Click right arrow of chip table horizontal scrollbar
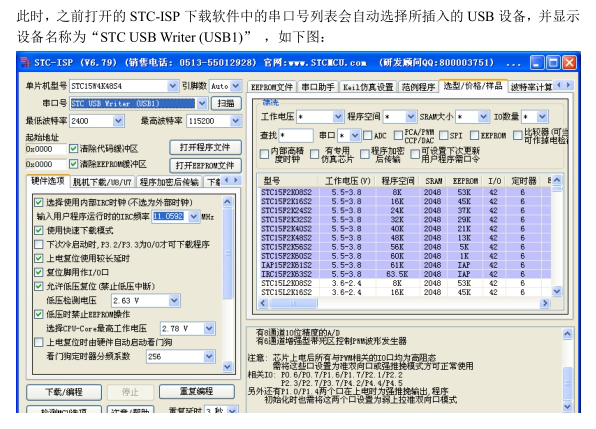The width and height of the screenshot is (596, 429). [x=545, y=303]
